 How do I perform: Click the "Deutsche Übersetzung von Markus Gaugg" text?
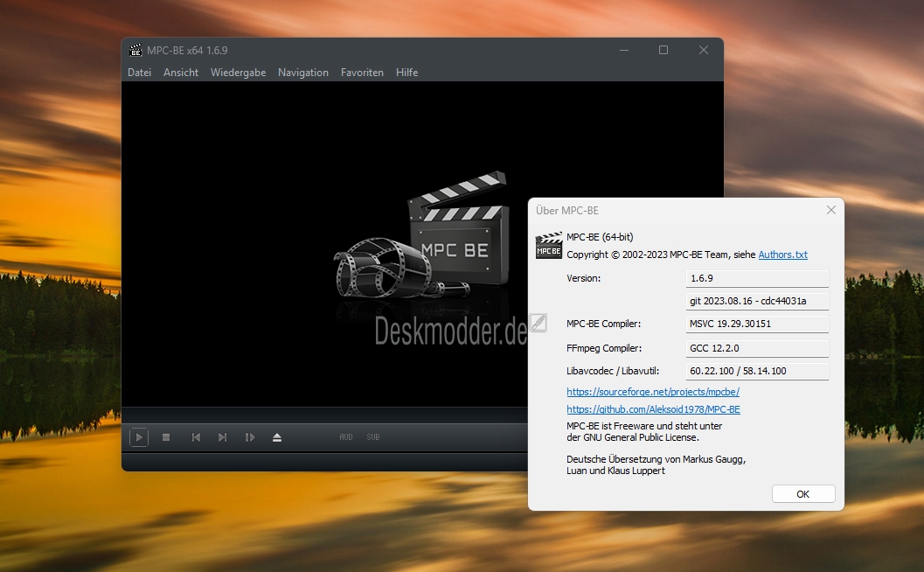[656, 459]
